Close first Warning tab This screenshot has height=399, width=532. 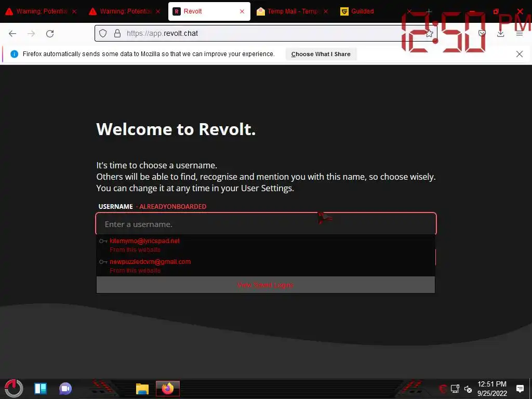74,11
